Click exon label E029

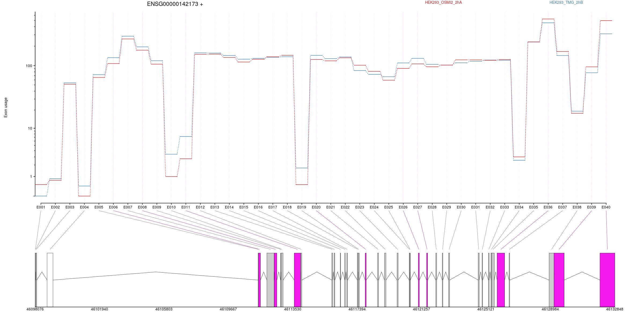tap(447, 207)
